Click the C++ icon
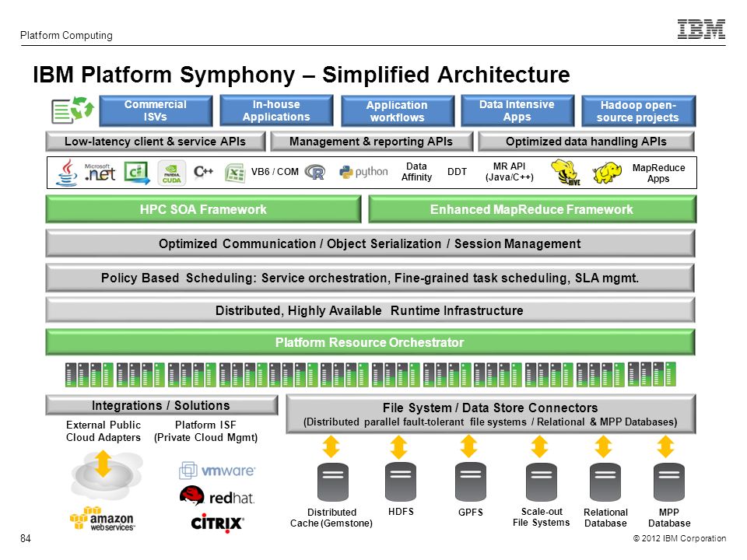747x560 pixels. pyautogui.click(x=203, y=171)
